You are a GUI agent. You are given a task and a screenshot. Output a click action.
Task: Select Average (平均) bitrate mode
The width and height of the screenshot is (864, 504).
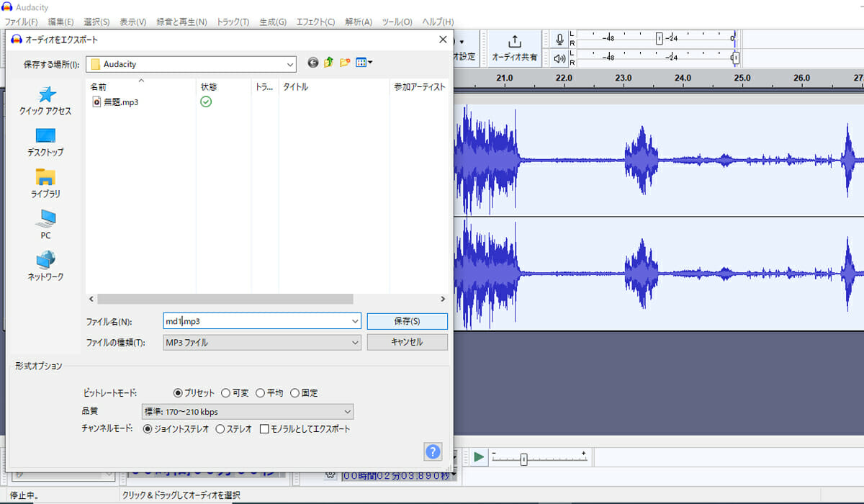pos(260,393)
